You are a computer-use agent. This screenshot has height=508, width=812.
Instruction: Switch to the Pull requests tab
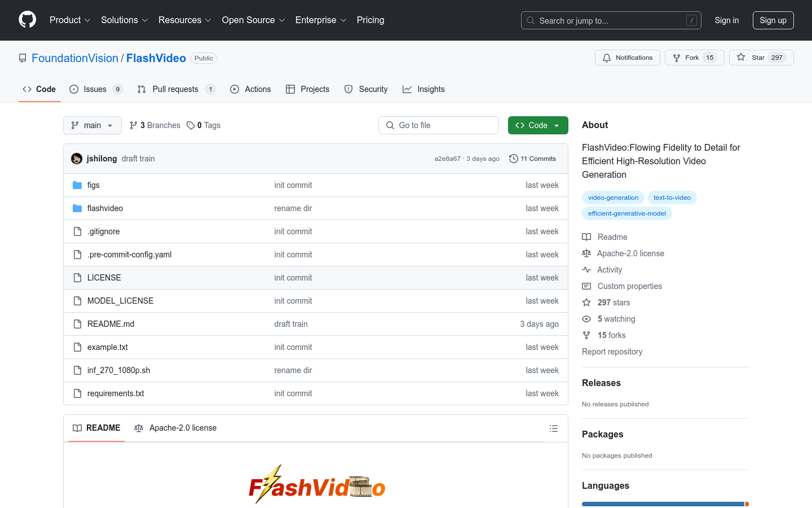pos(176,89)
